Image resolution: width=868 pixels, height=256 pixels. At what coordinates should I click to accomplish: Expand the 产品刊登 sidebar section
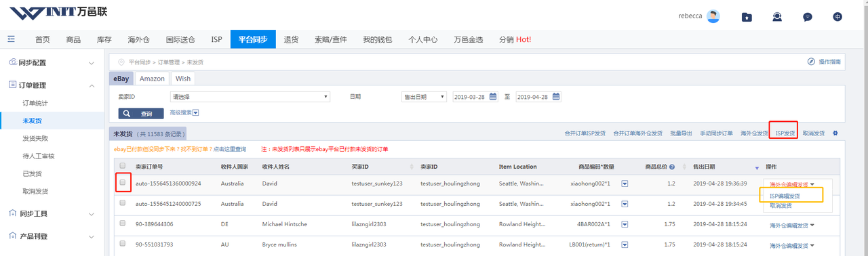pyautogui.click(x=92, y=236)
